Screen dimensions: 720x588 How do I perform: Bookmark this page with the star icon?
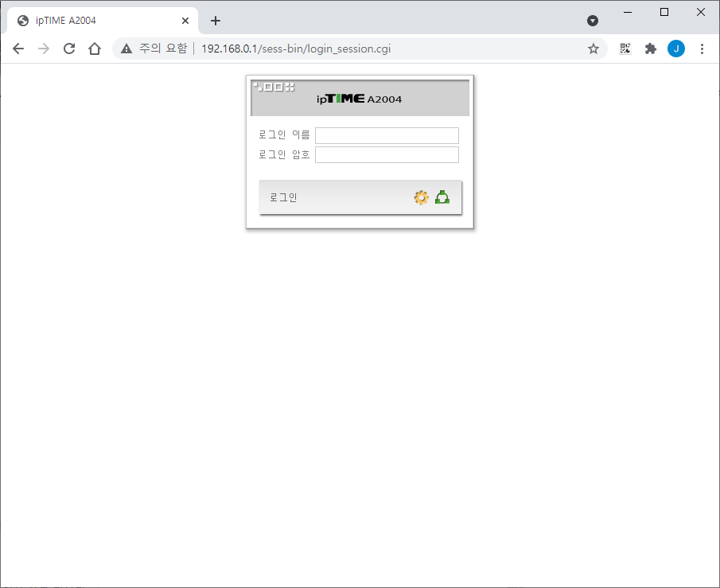click(x=594, y=49)
